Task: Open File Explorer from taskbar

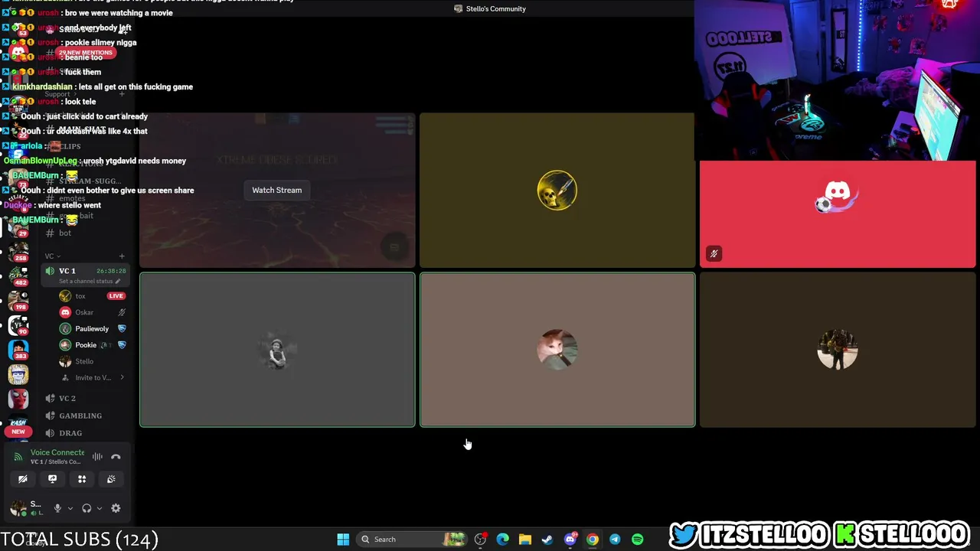Action: point(524,540)
